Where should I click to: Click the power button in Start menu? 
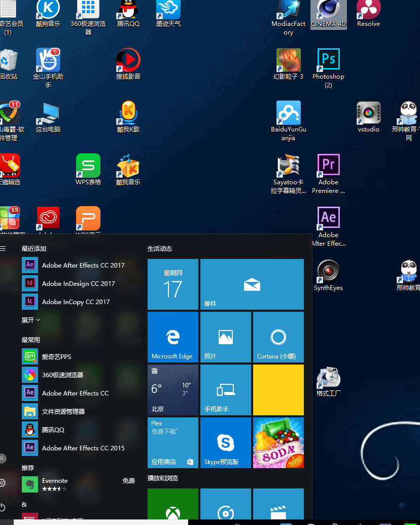tap(3, 507)
